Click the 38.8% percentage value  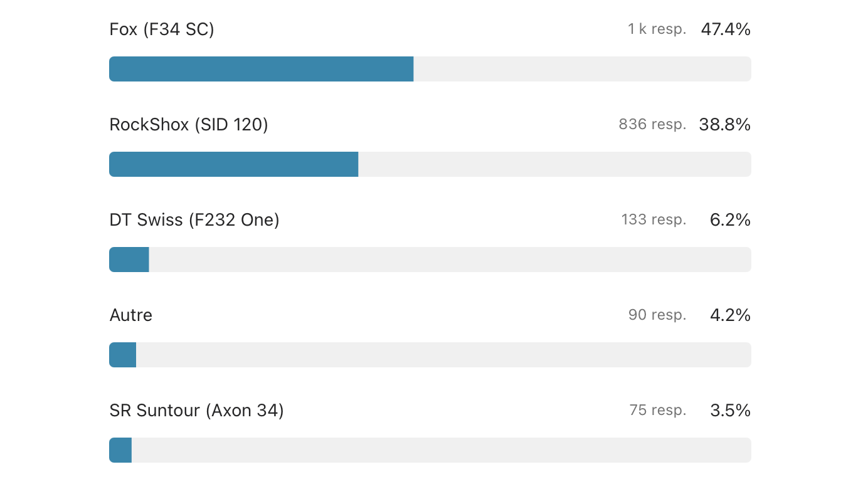725,125
